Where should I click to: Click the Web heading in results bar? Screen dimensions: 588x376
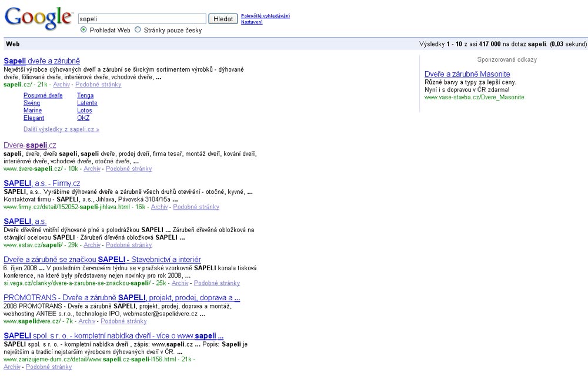[x=13, y=44]
